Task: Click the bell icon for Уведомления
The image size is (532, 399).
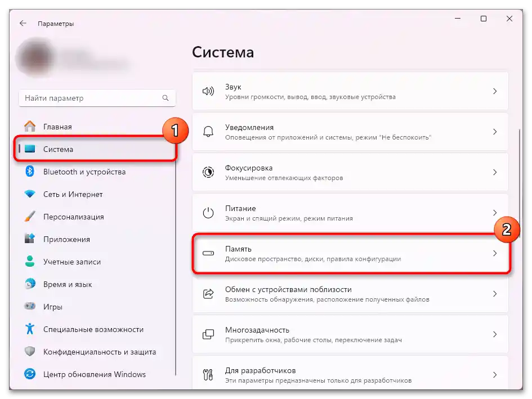Action: [209, 131]
